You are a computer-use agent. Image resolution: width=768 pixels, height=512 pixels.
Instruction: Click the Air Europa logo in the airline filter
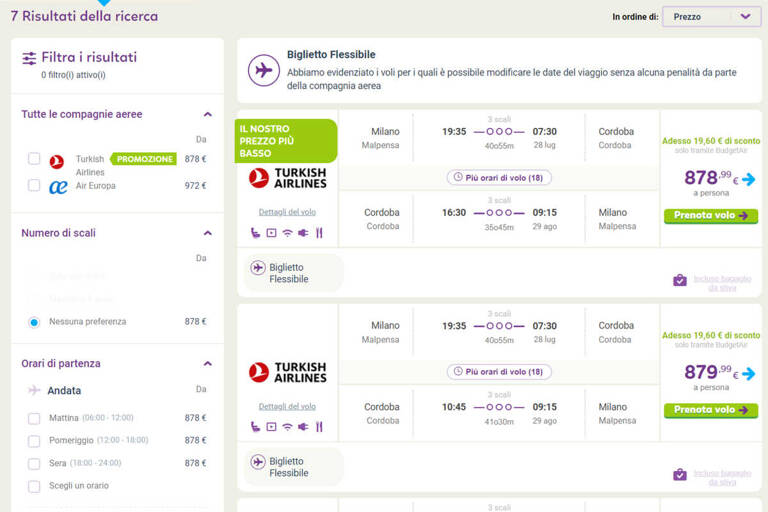58,187
